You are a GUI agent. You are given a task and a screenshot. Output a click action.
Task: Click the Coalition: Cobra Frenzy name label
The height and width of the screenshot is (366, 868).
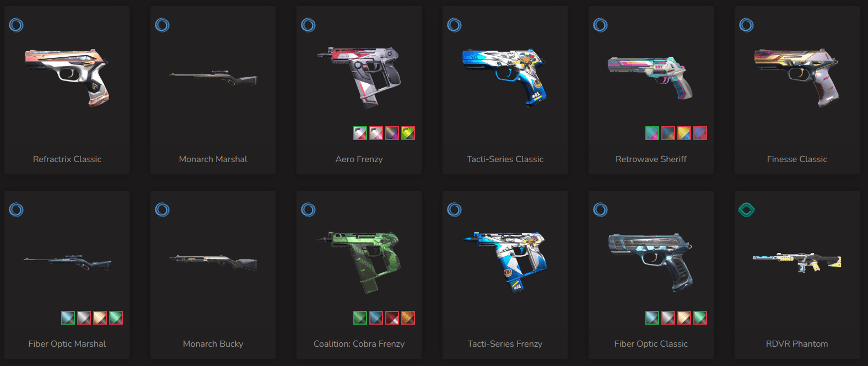(359, 344)
